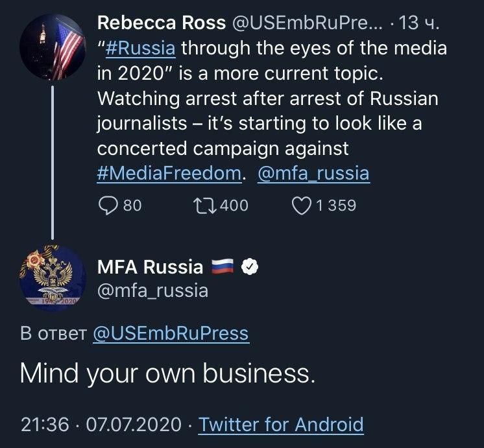Click the verified badge beside MFA Russia
The image size is (484, 448).
250,266
